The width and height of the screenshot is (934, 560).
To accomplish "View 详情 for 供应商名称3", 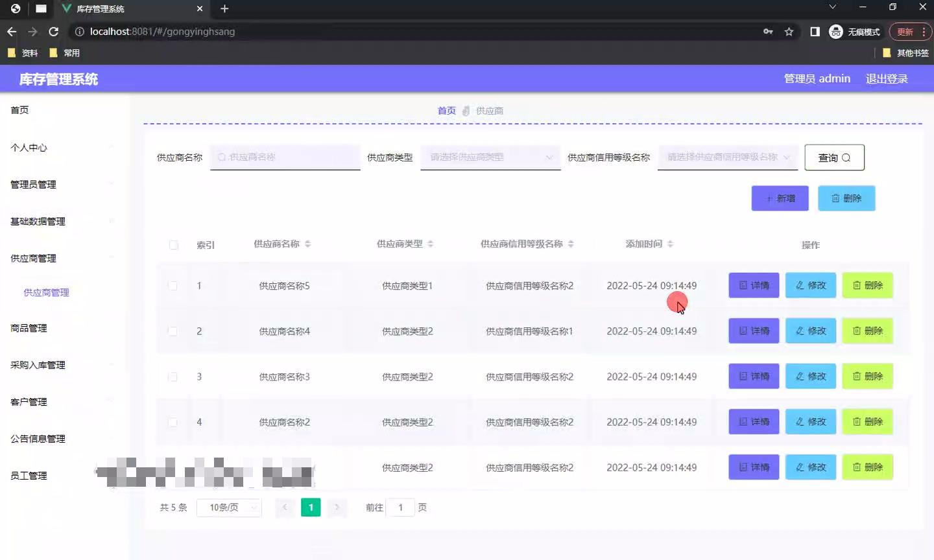I will pos(754,376).
